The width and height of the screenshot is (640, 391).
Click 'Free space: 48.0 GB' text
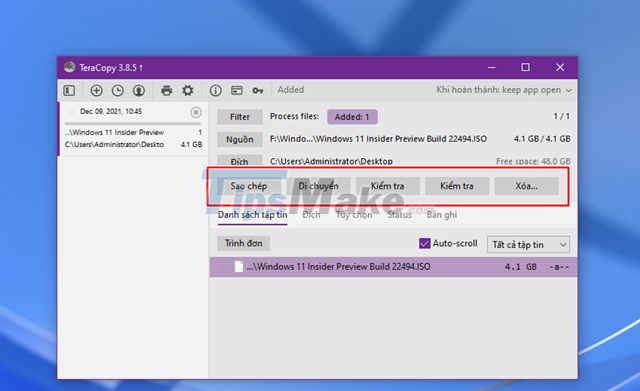pos(533,161)
